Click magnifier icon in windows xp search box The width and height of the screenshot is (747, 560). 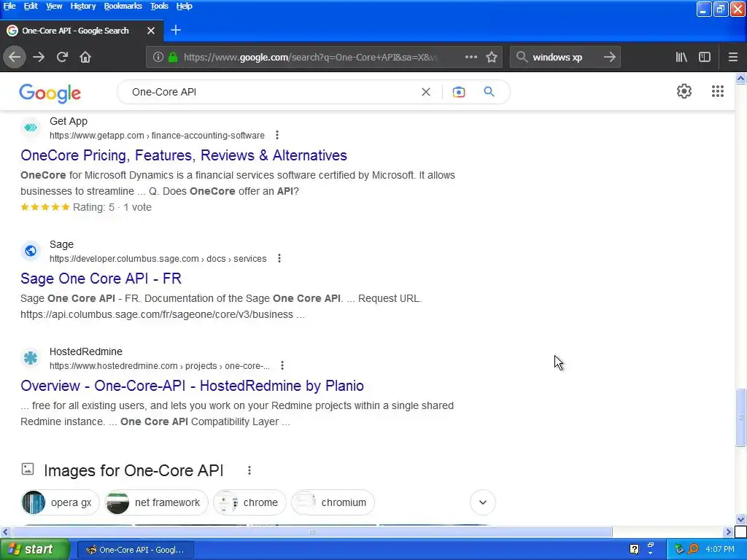click(x=522, y=57)
